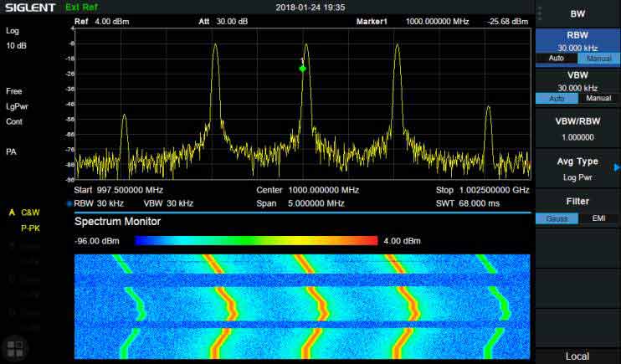Switch VBW to Manual mode

[598, 99]
